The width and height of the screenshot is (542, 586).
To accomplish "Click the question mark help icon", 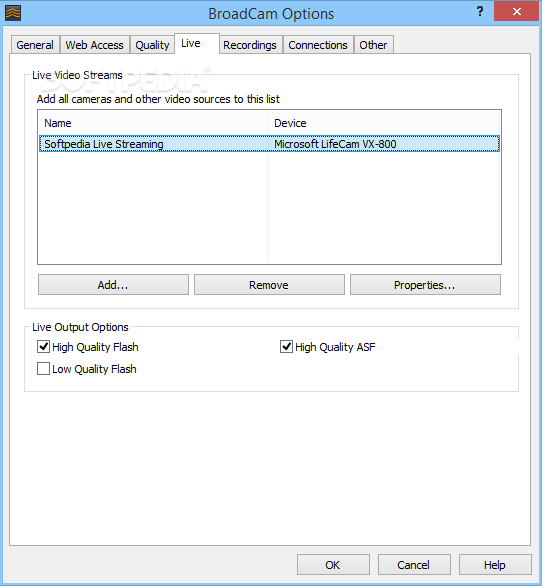I will click(x=480, y=12).
